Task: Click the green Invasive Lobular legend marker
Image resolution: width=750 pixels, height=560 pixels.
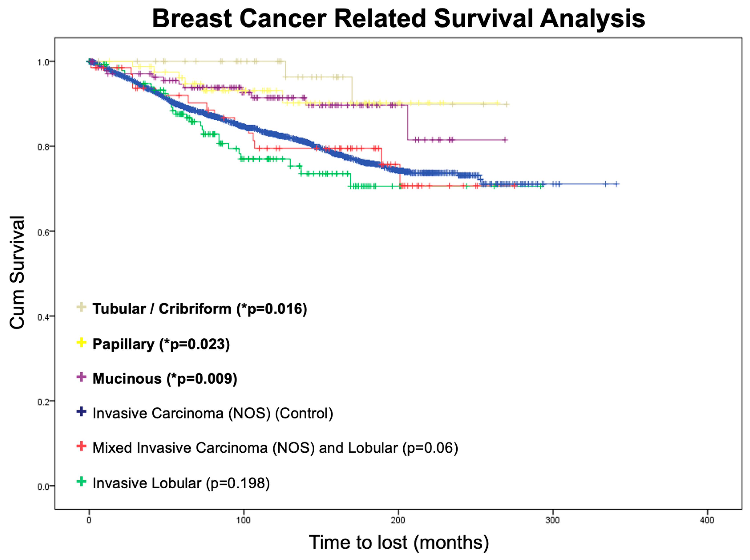Action: (81, 482)
